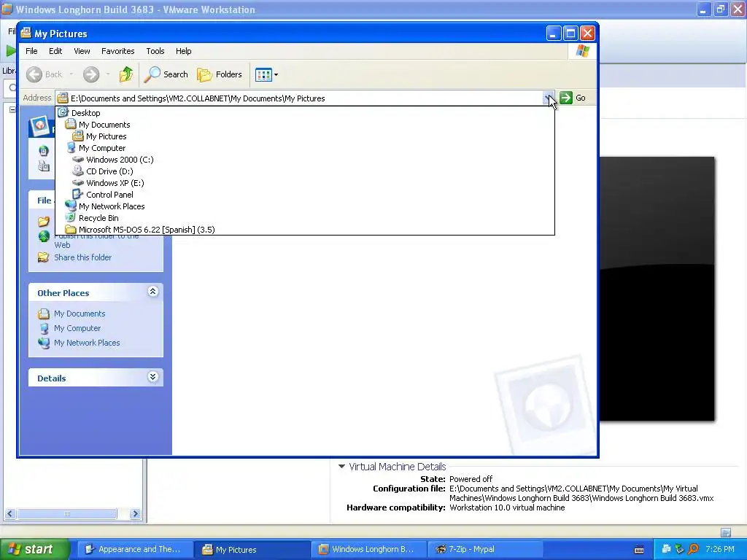The width and height of the screenshot is (747, 560).
Task: Open the View menu
Action: [82, 51]
